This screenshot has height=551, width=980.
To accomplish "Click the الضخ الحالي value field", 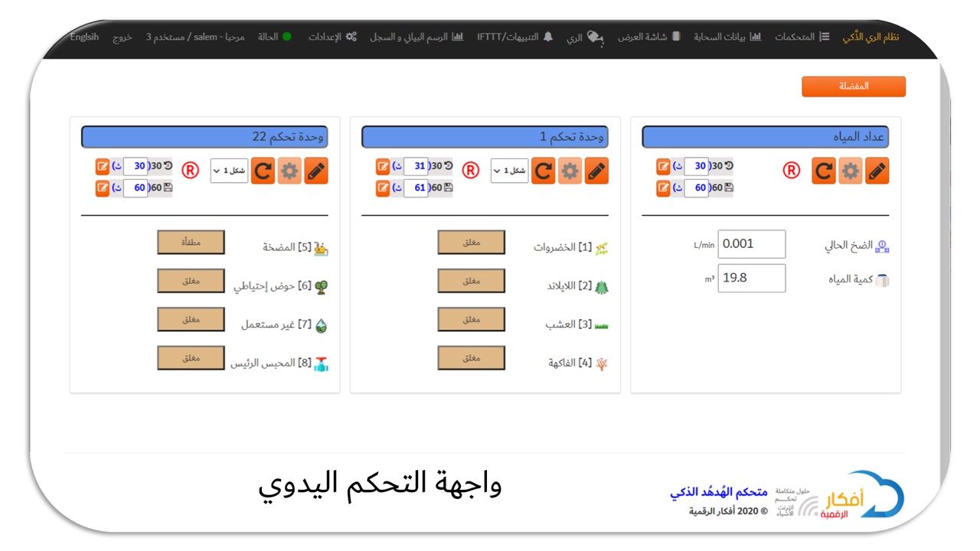I will (x=751, y=244).
